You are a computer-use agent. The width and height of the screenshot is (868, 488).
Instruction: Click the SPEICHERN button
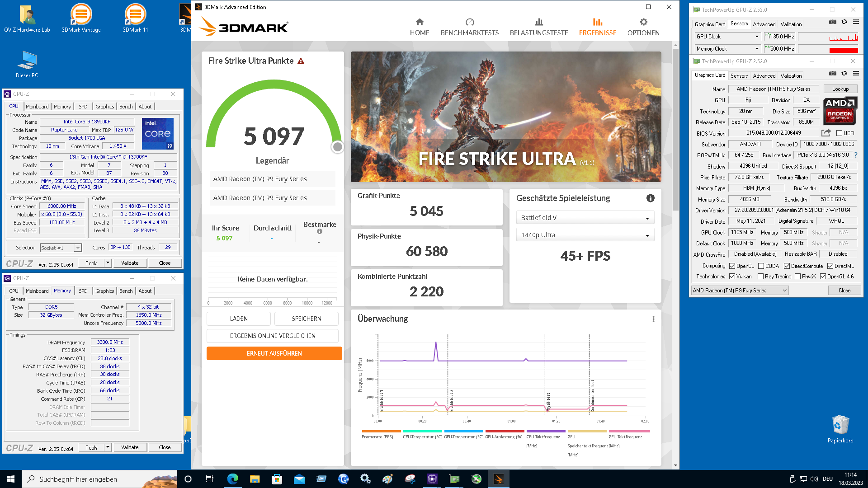tap(307, 319)
